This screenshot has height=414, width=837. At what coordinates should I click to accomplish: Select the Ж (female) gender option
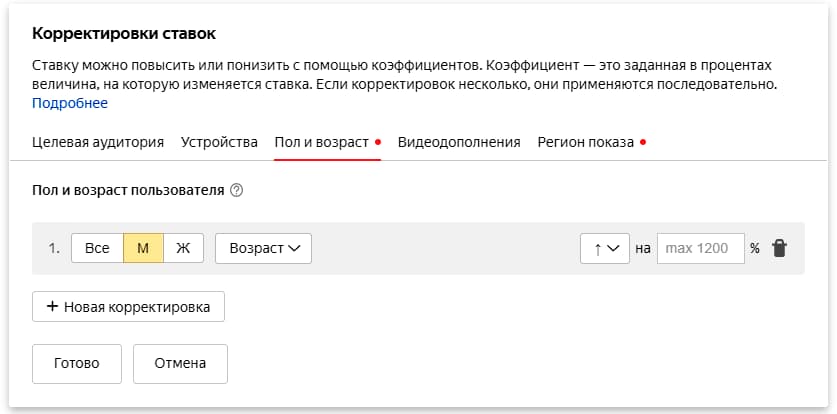tap(183, 249)
